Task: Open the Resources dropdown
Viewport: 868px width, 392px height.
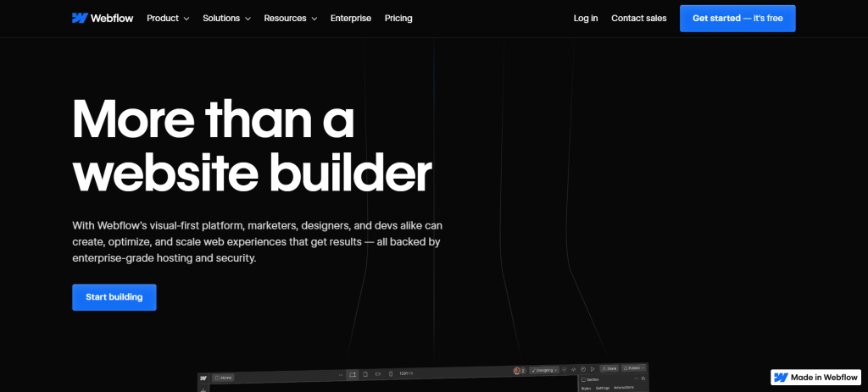Action: [x=291, y=19]
